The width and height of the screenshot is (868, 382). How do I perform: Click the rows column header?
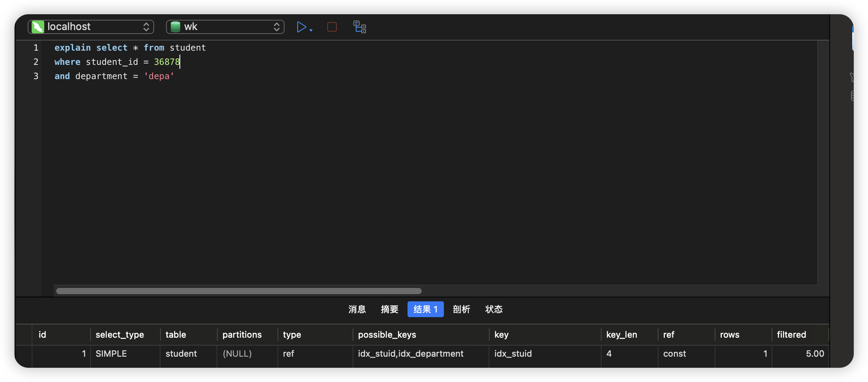pos(743,335)
